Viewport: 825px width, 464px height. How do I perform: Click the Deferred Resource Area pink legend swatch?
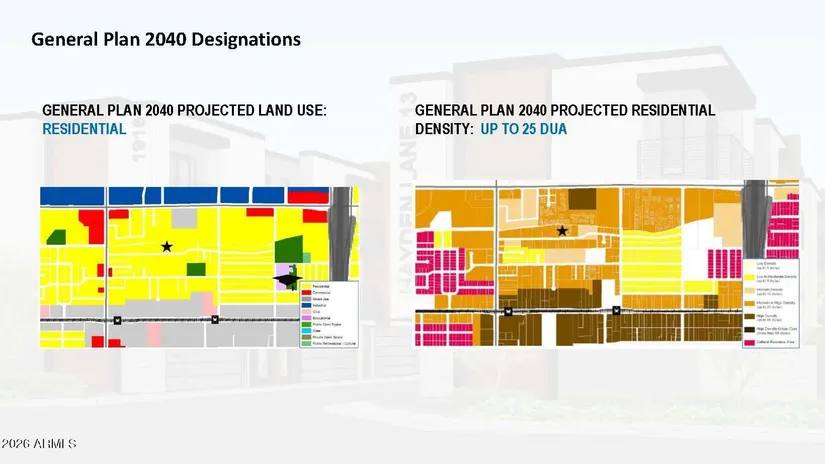click(x=752, y=343)
